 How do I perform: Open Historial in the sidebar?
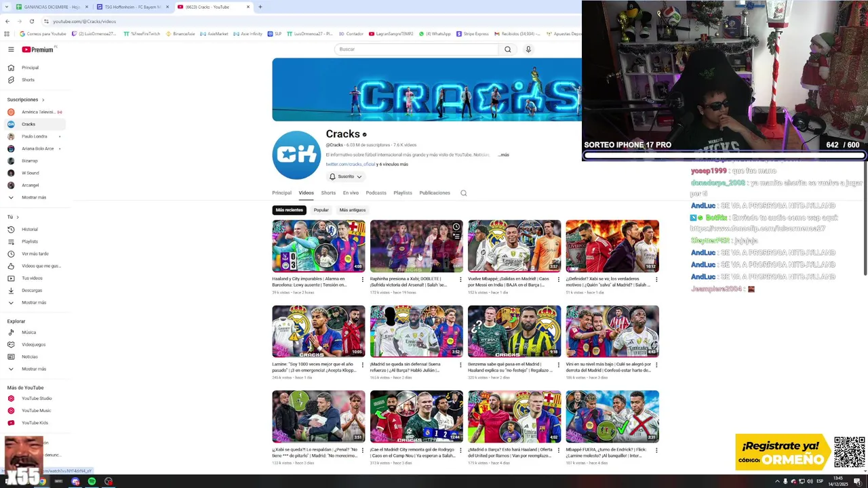29,229
